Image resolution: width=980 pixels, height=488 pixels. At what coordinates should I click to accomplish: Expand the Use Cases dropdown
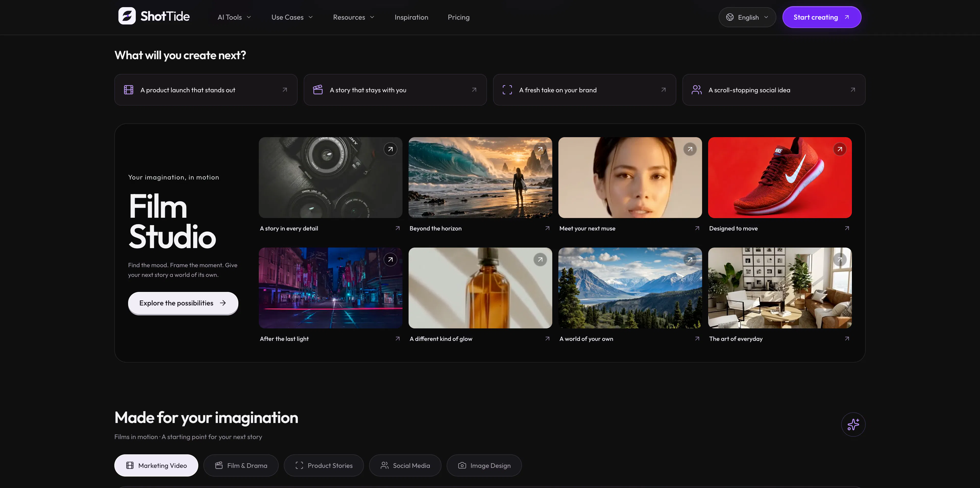point(292,17)
